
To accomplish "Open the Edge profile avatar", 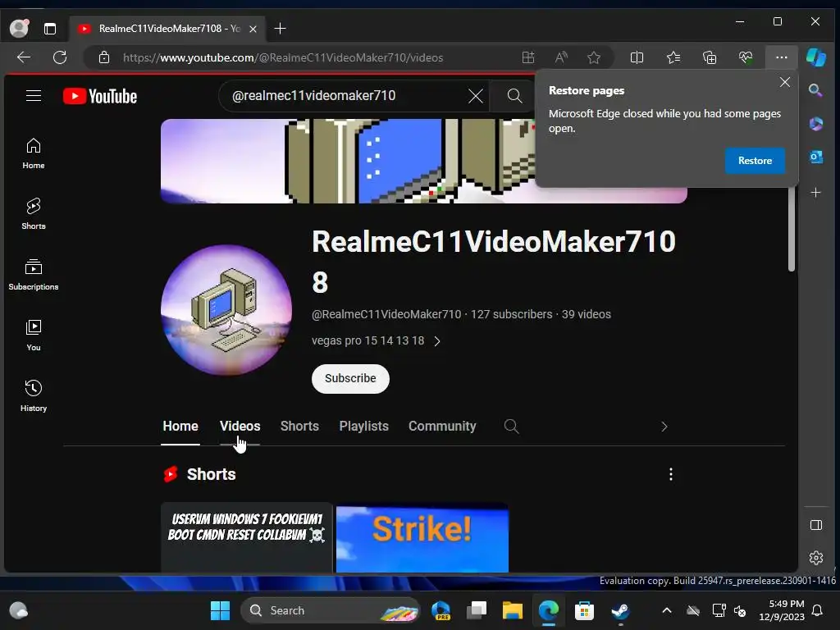I will point(20,29).
